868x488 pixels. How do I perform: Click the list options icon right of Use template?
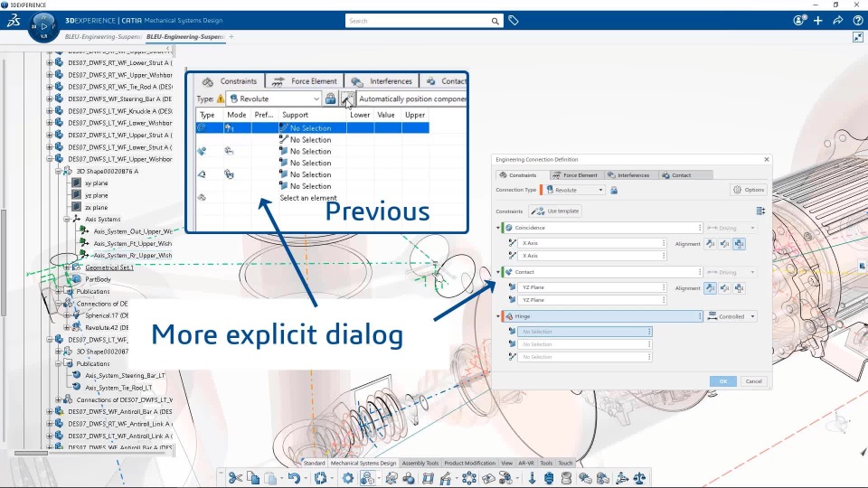[760, 211]
